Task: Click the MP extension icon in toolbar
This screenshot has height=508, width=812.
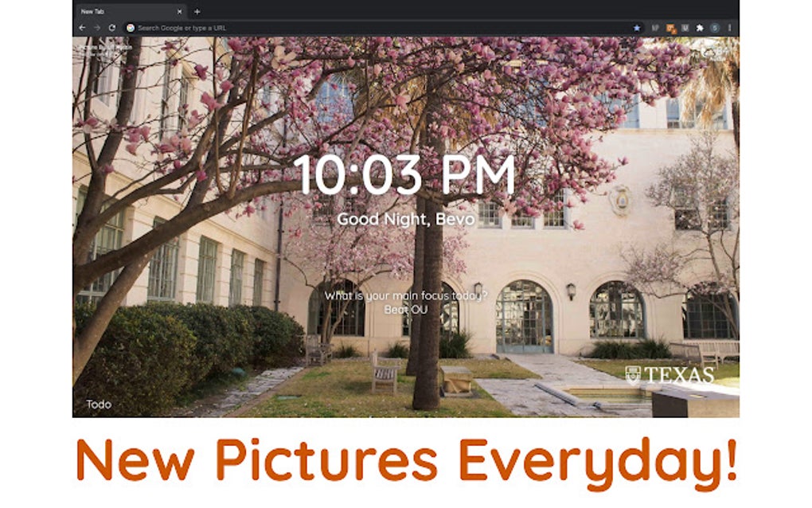Action: [655, 28]
